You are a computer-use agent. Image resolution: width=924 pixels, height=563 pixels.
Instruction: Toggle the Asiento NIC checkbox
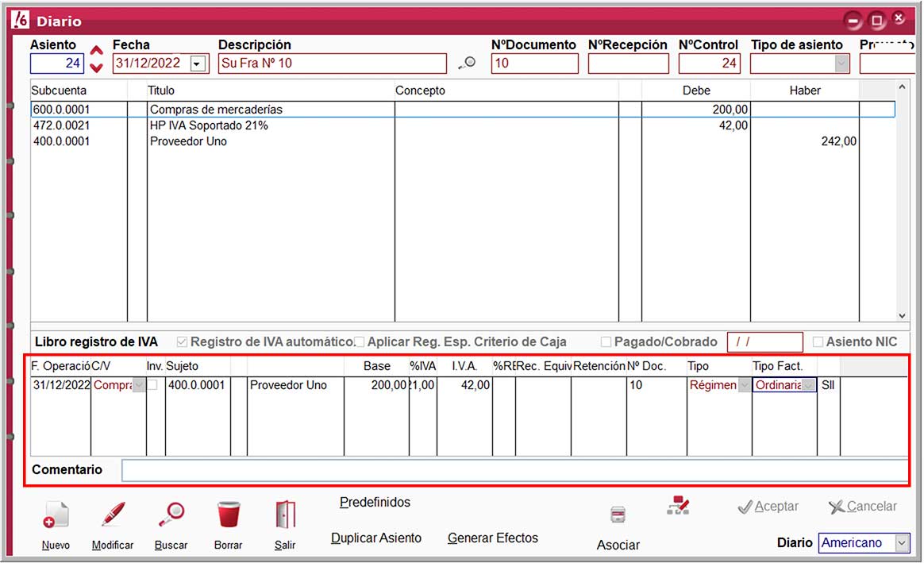(818, 342)
